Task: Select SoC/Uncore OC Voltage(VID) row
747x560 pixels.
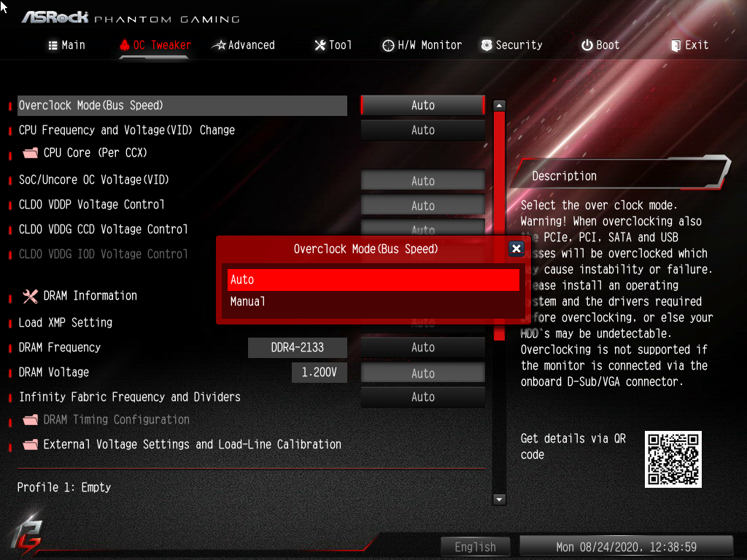Action: pyautogui.click(x=94, y=179)
